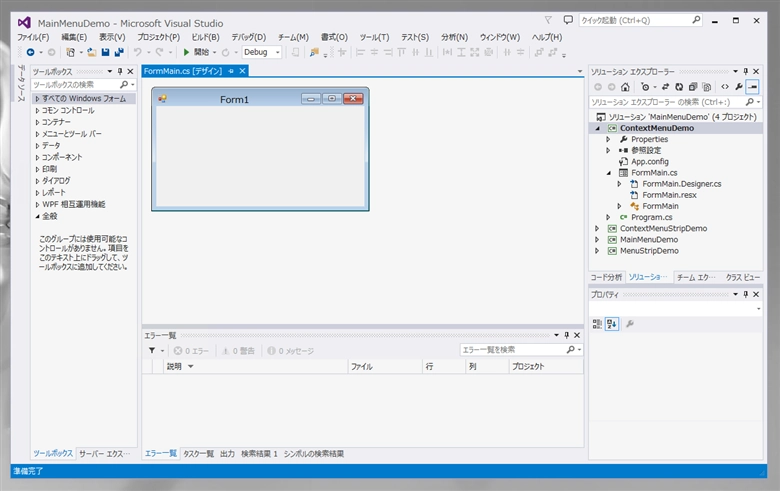Image resolution: width=780 pixels, height=491 pixels.
Task: Click the notifications flag icon
Action: tap(548, 20)
